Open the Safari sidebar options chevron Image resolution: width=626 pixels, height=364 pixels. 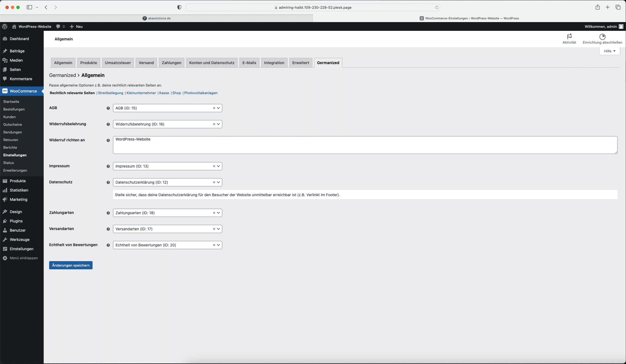click(x=37, y=7)
